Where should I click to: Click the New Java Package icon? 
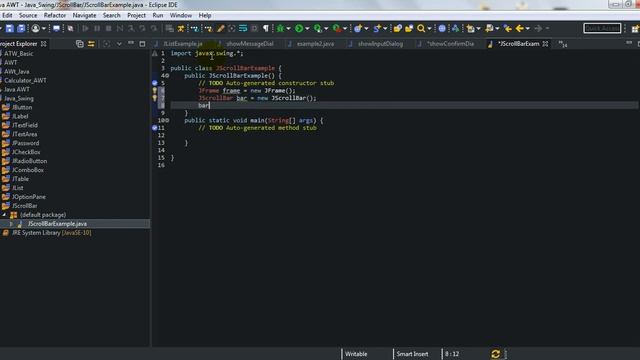click(x=358, y=28)
